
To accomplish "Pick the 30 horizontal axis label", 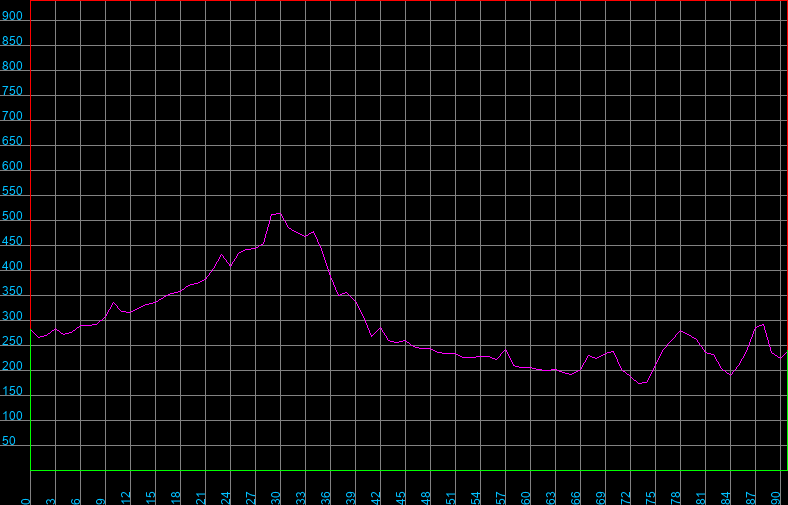I will point(276,498).
